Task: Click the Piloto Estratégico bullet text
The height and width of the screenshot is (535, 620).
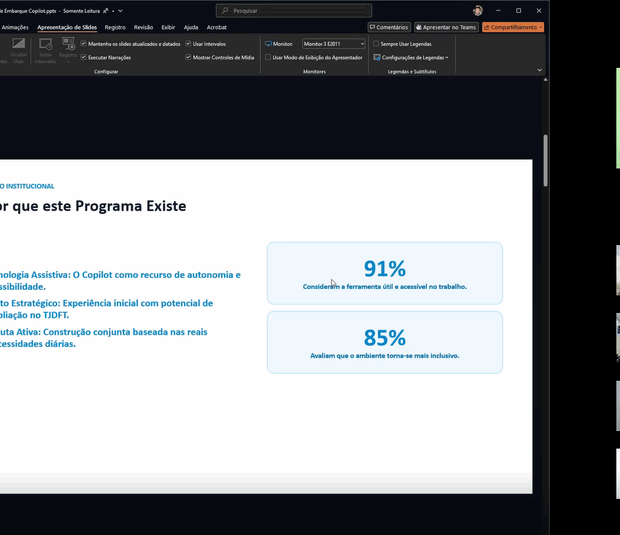Action: tap(106, 309)
